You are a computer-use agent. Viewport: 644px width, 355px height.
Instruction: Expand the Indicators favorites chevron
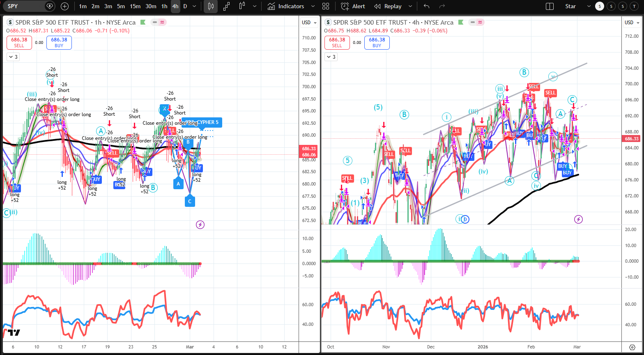pos(313,6)
